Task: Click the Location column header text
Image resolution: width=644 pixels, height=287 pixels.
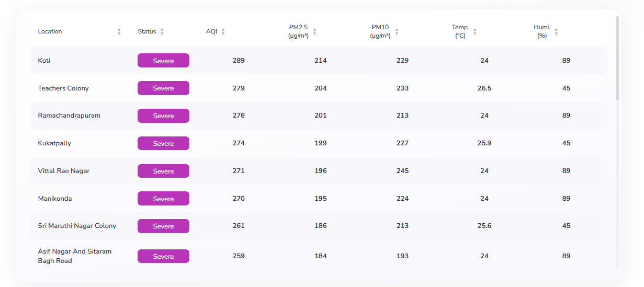Action: [x=50, y=32]
